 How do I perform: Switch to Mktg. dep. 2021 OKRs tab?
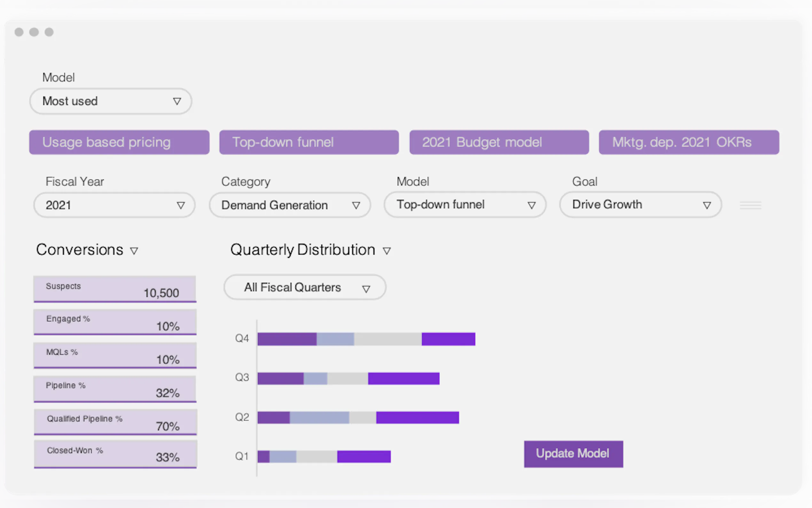click(x=689, y=142)
